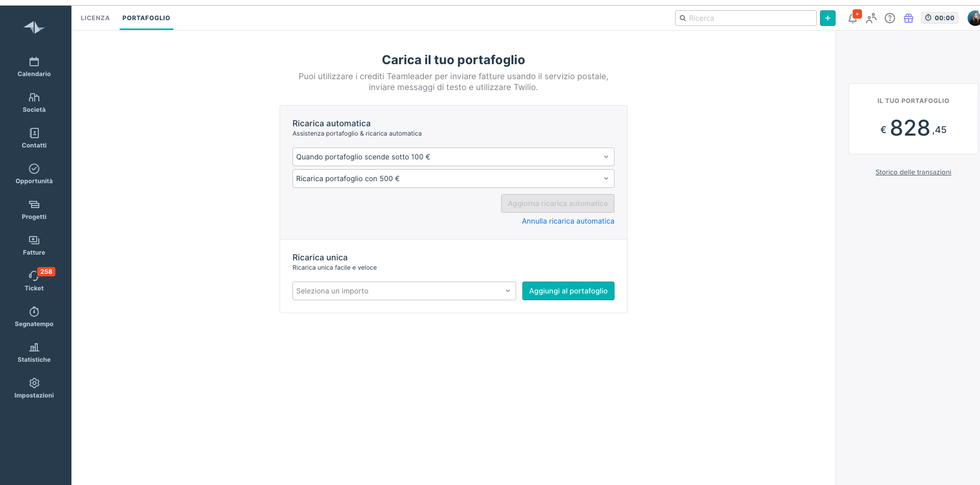Image resolution: width=980 pixels, height=485 pixels.
Task: Open the help question mark icon
Action: (x=890, y=18)
